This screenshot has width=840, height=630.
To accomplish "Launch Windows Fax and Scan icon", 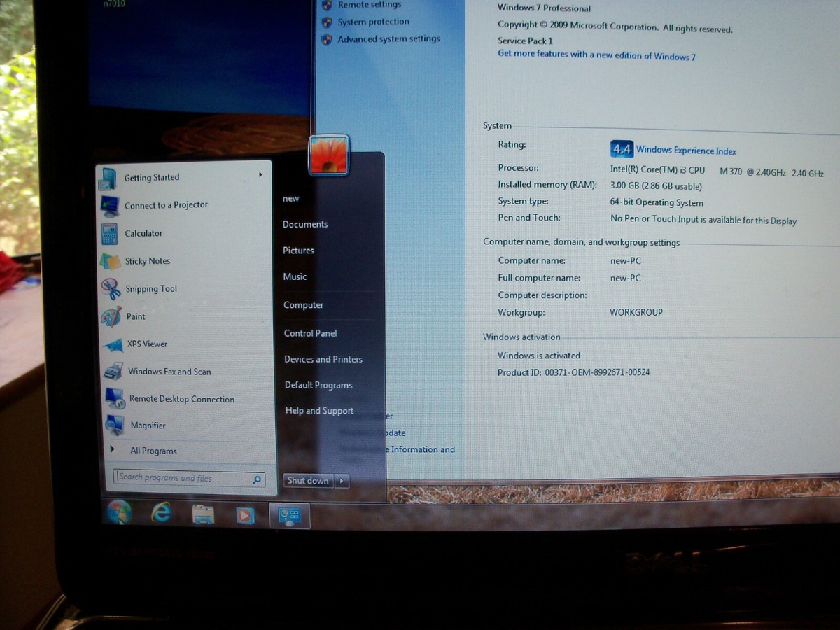I will pyautogui.click(x=113, y=372).
